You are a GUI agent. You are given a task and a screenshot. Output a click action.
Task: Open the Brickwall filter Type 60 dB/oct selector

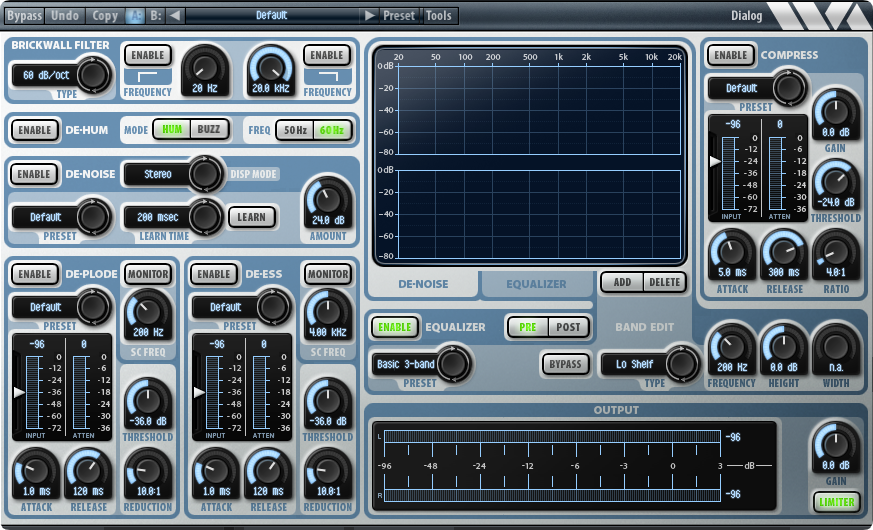coord(60,75)
